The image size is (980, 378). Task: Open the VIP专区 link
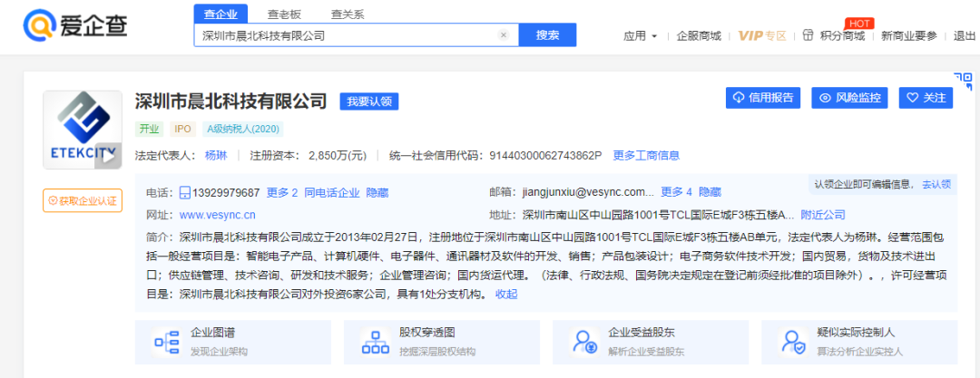(x=762, y=35)
